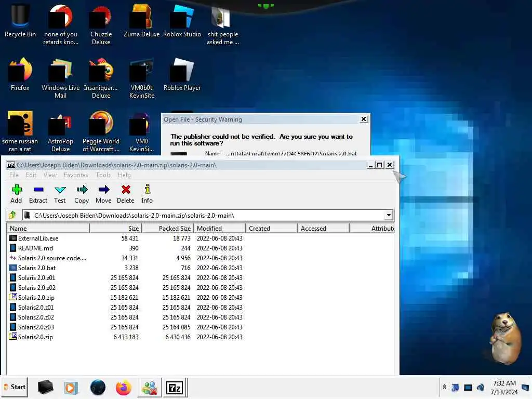Select the VM0b0t KevinSite desktop icon

141,78
